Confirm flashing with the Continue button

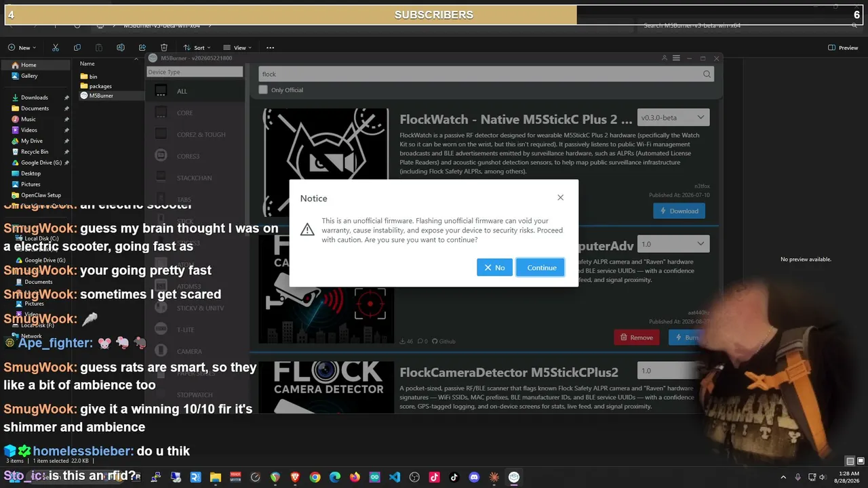(x=540, y=267)
